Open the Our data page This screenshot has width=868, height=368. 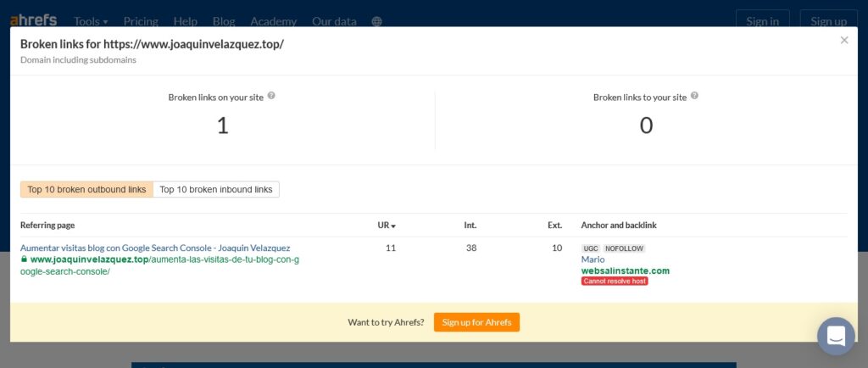pyautogui.click(x=334, y=21)
